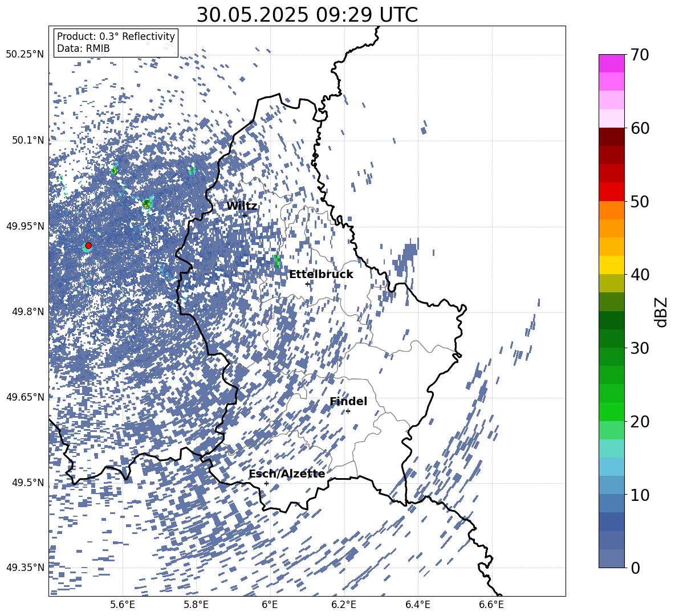Click the 0 tick on colorbar
Viewport: 675px width, 616px height.
click(x=635, y=568)
